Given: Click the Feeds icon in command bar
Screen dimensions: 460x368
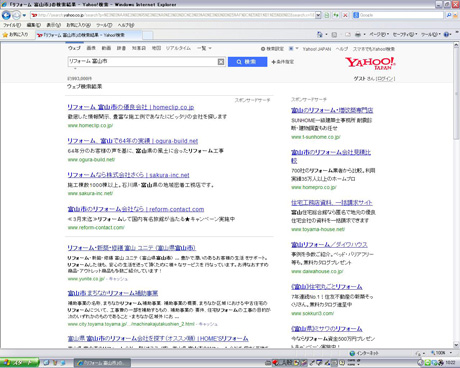Looking at the screenshot, I should 334,34.
